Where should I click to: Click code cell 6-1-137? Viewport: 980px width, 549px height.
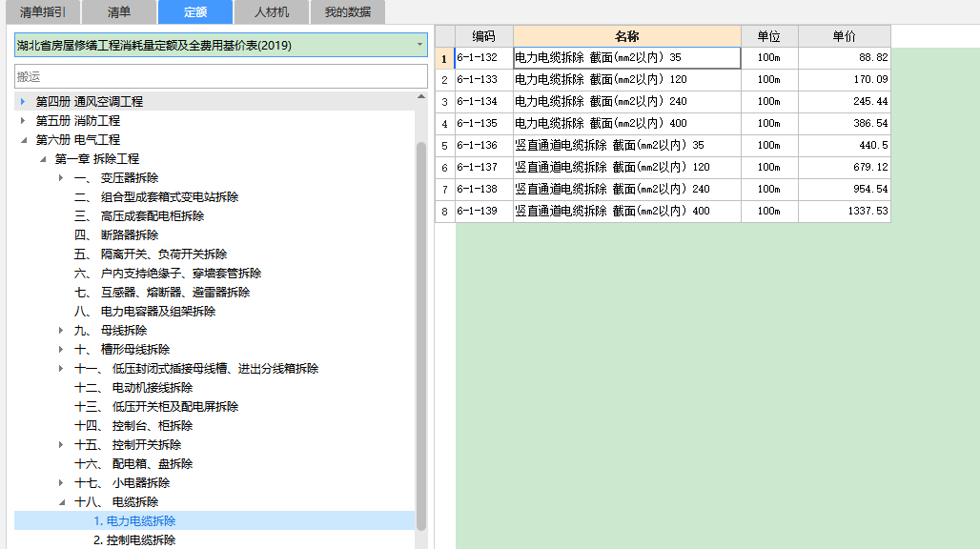483,168
